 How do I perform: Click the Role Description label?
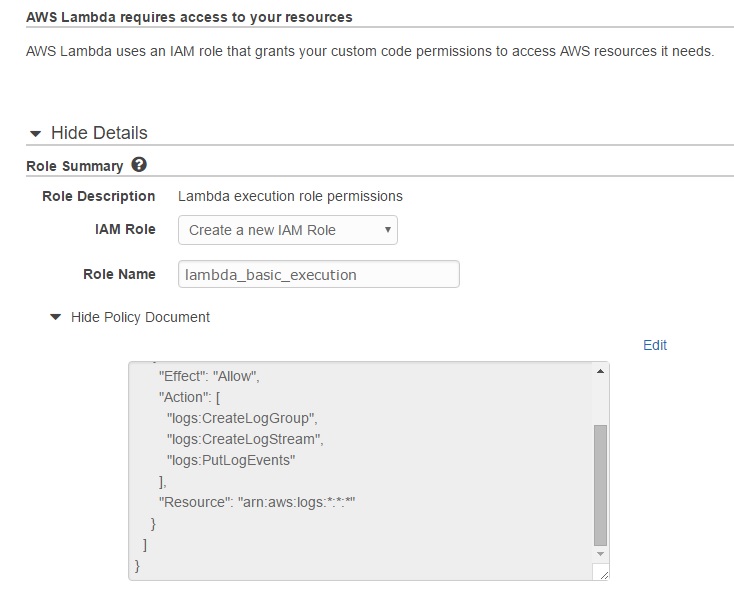98,196
